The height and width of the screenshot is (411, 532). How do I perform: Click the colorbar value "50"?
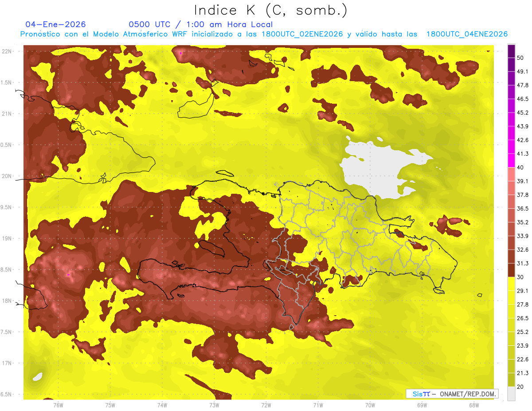point(521,59)
